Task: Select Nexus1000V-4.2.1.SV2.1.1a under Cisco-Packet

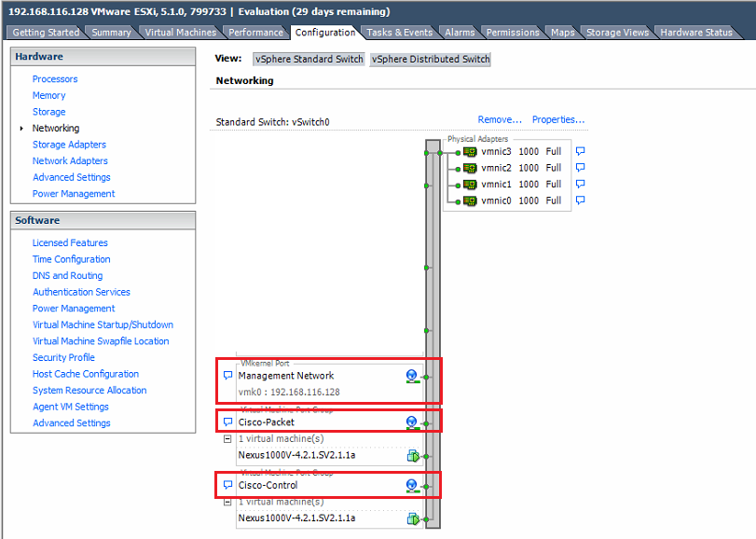Action: tap(296, 455)
